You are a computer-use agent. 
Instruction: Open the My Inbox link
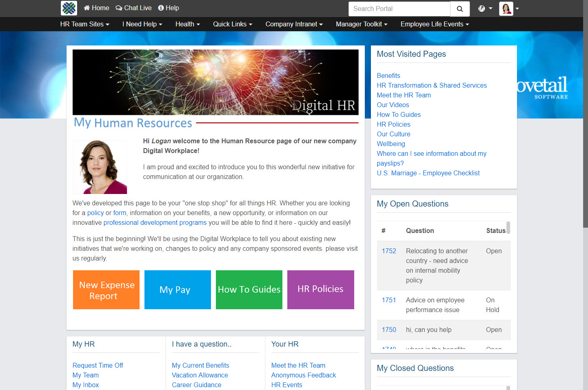tap(86, 385)
